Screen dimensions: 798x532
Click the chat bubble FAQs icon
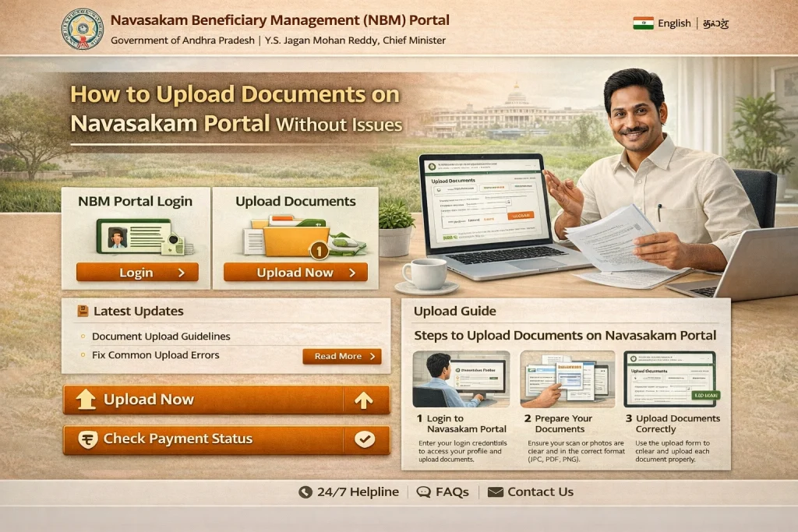click(x=423, y=491)
